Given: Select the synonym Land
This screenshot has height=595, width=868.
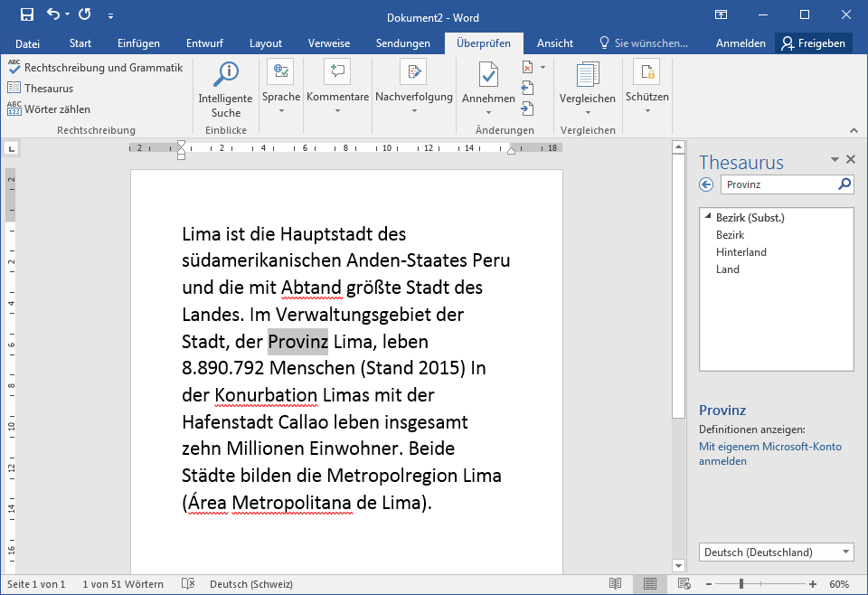Looking at the screenshot, I should click(727, 269).
